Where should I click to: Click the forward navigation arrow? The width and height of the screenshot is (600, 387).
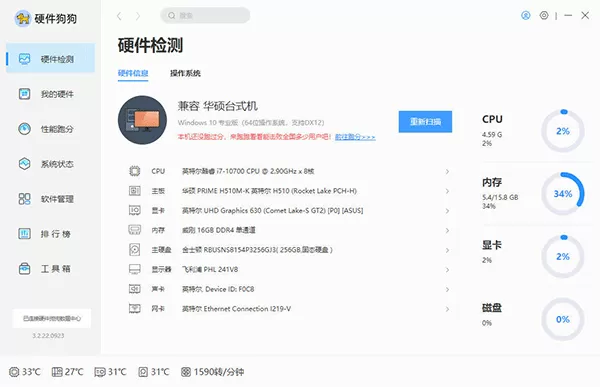pyautogui.click(x=138, y=16)
